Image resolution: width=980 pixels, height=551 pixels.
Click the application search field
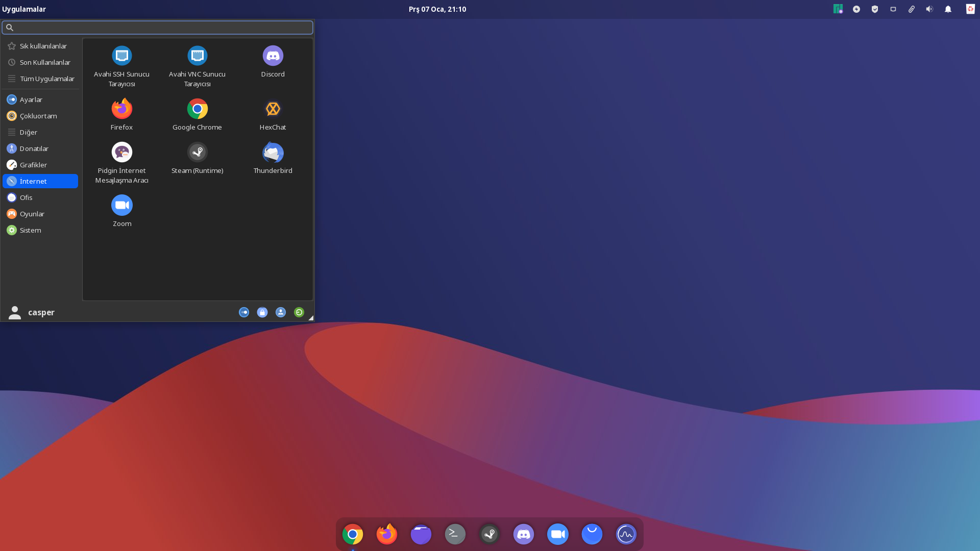pos(157,28)
